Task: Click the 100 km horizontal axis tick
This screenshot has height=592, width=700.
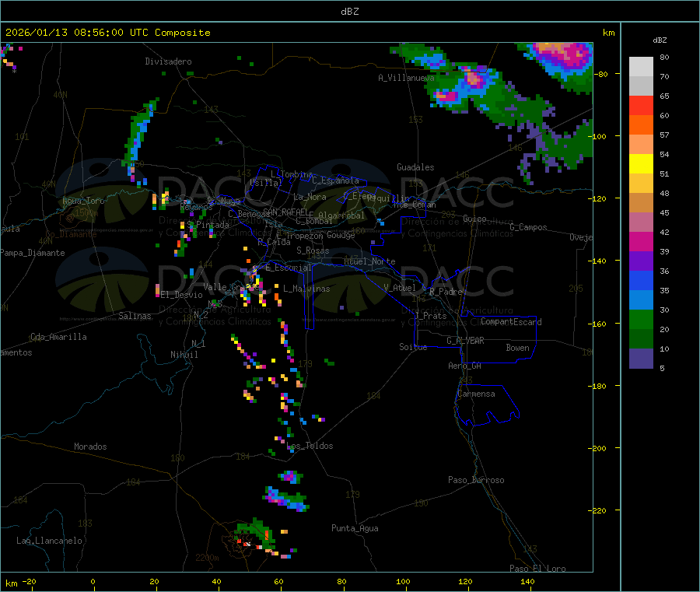Action: [403, 582]
